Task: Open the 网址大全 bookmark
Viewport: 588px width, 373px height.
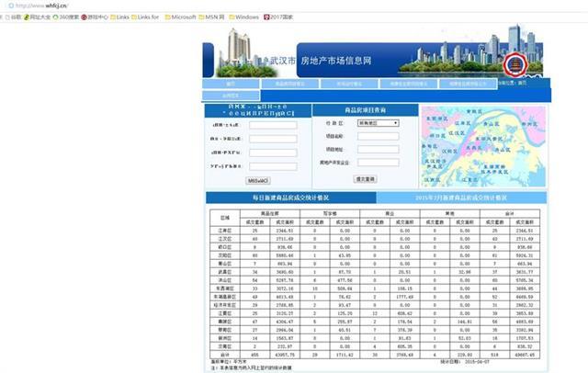Action: tap(37, 17)
